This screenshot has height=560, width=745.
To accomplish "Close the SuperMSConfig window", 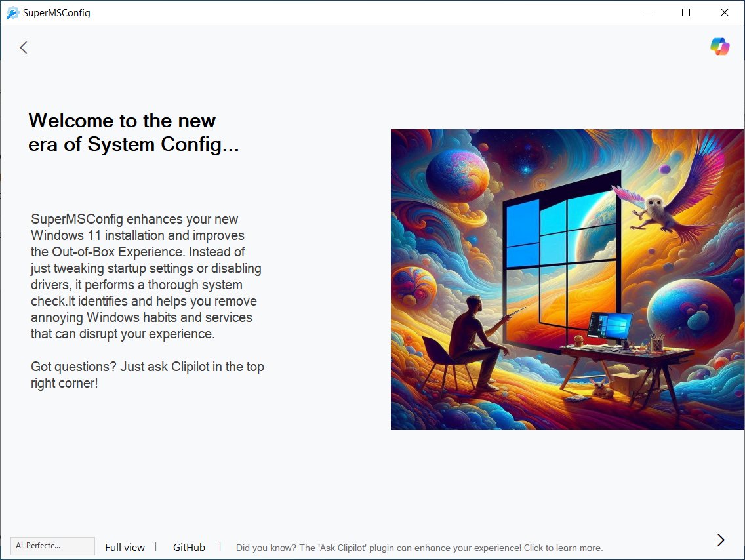I will coord(724,12).
